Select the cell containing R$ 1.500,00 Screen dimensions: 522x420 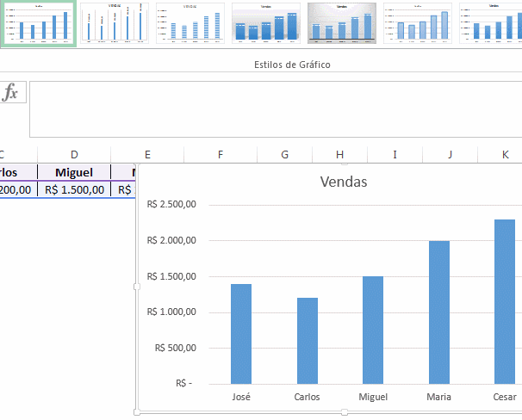click(74, 189)
